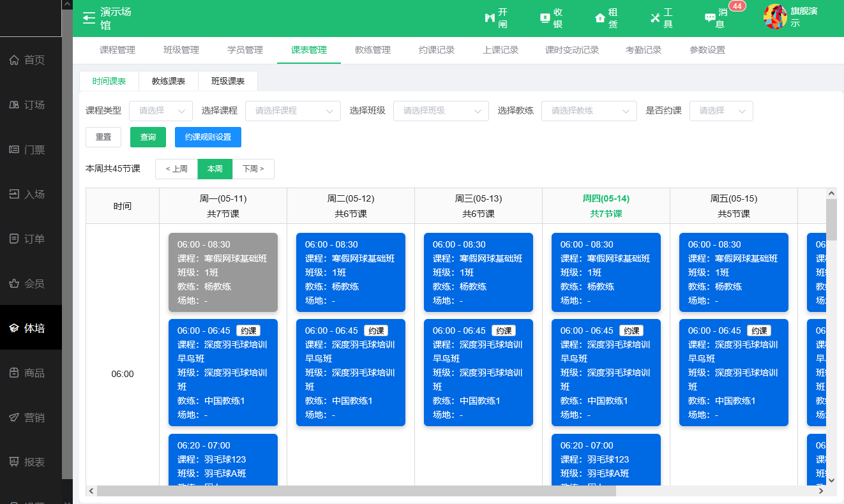Viewport: 844px width, 504px height.
Task: Open the gray Monday 寒假网球基础班 course card
Action: [223, 272]
